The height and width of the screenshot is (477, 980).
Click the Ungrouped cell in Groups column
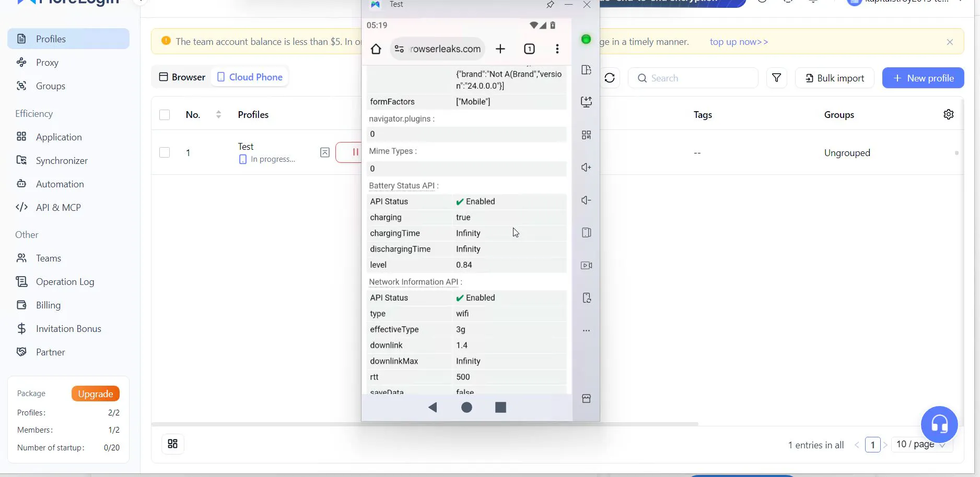pos(847,152)
